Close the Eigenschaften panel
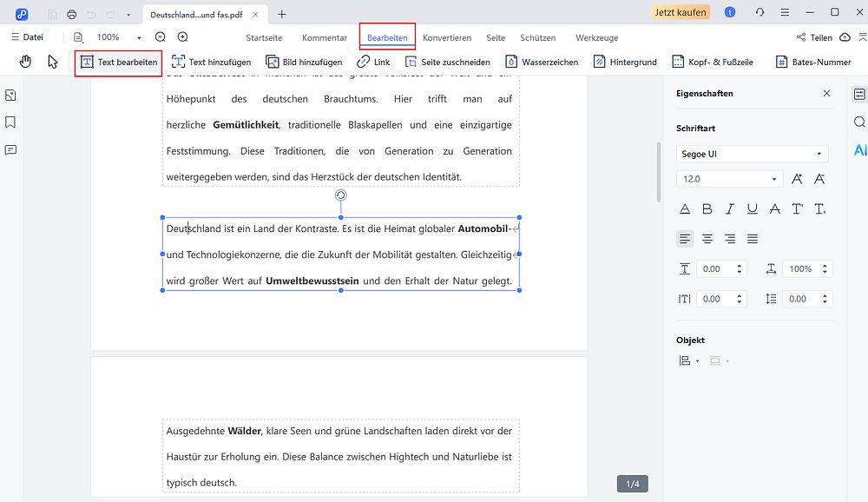 point(826,93)
